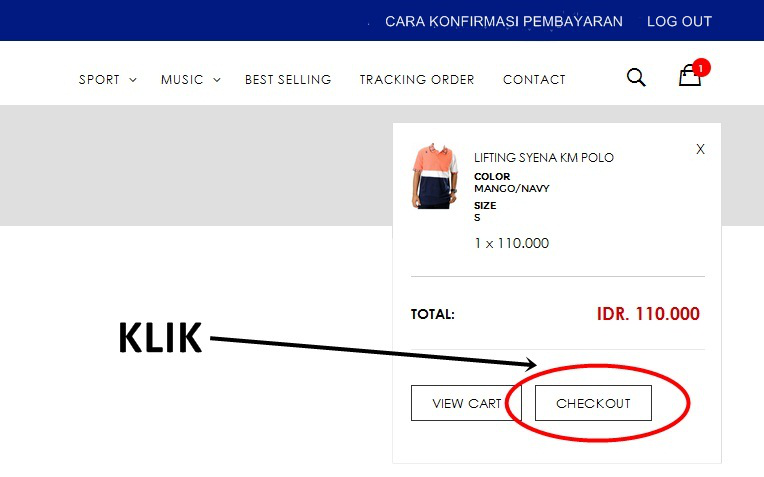Screen dimensions: 764x477
Task: Open the SPORT menu
Action: (x=99, y=79)
